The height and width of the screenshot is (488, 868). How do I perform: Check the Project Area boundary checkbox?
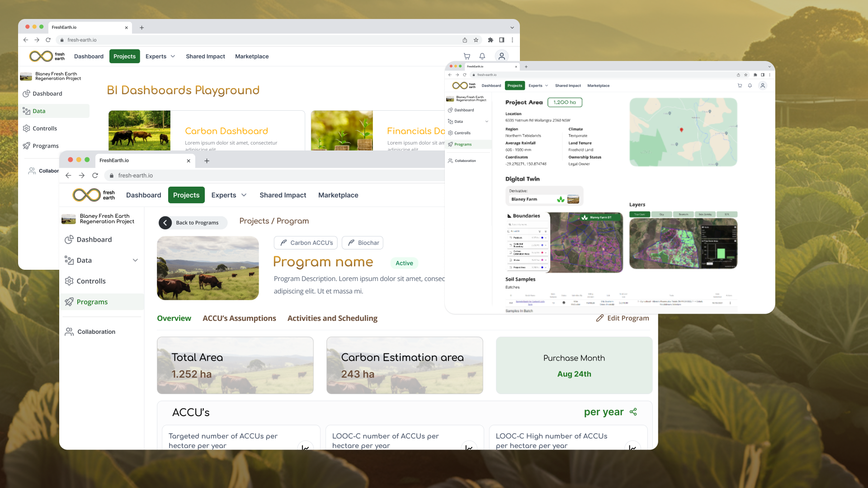tap(510, 267)
